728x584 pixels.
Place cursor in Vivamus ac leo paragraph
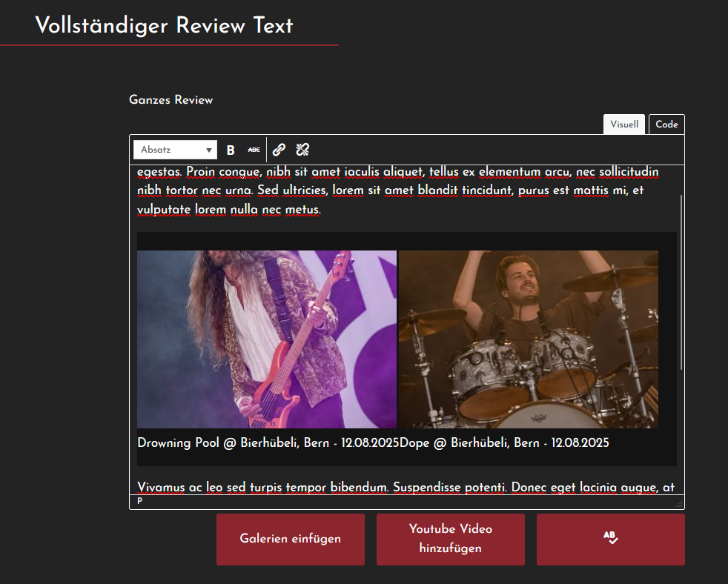(406, 488)
